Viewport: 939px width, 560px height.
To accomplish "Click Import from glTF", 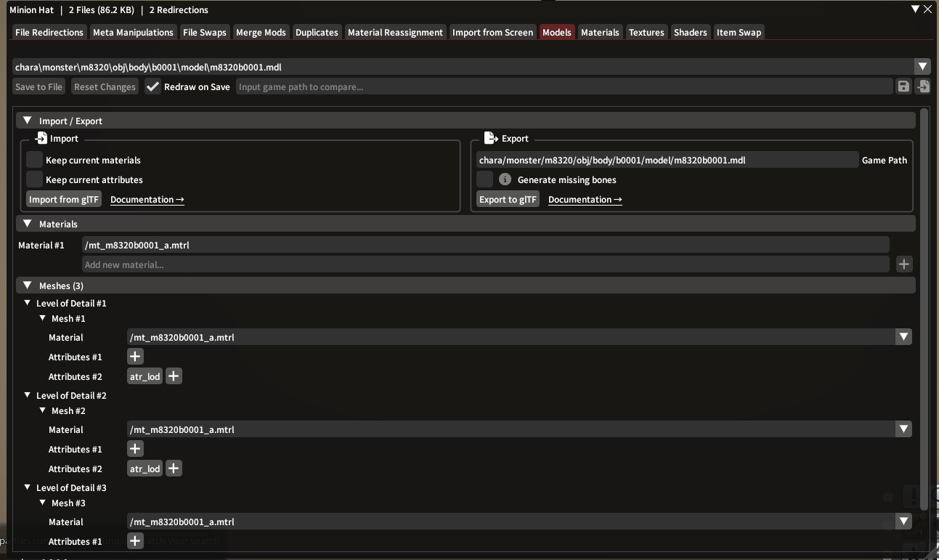I will (64, 199).
